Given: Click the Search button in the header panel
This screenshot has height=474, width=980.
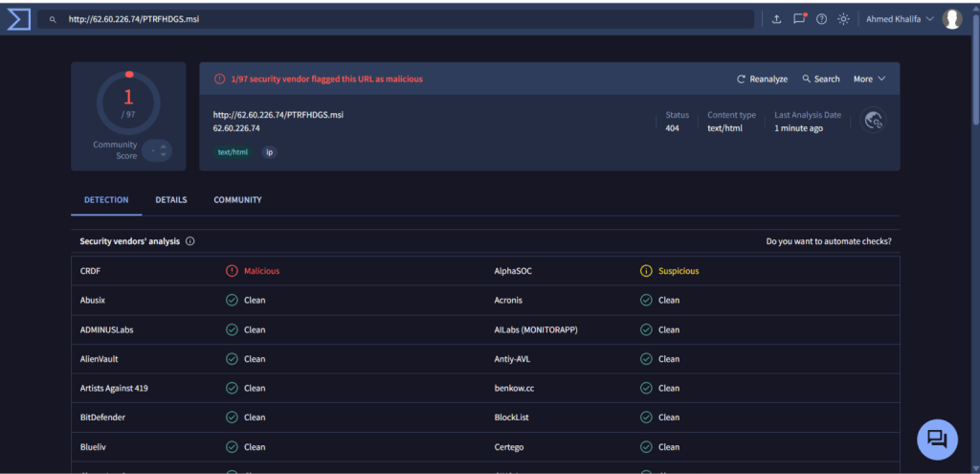Looking at the screenshot, I should point(820,79).
